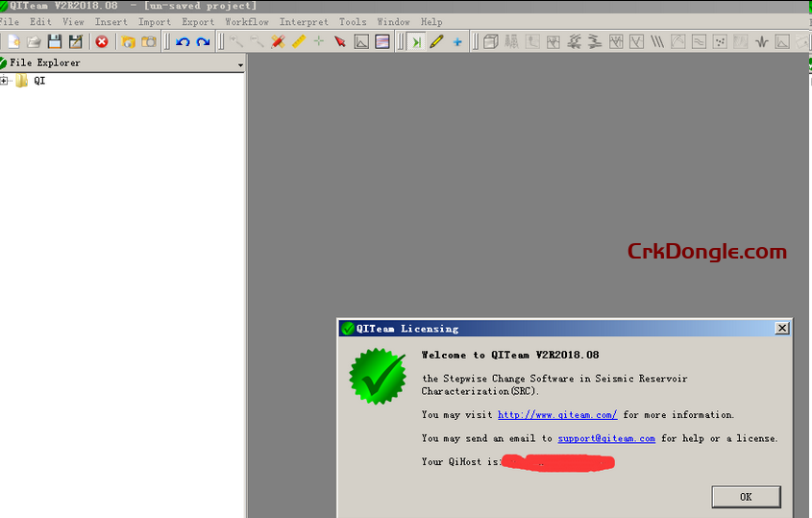The height and width of the screenshot is (518, 812).
Task: Click the Save floppy disk icon
Action: click(55, 41)
